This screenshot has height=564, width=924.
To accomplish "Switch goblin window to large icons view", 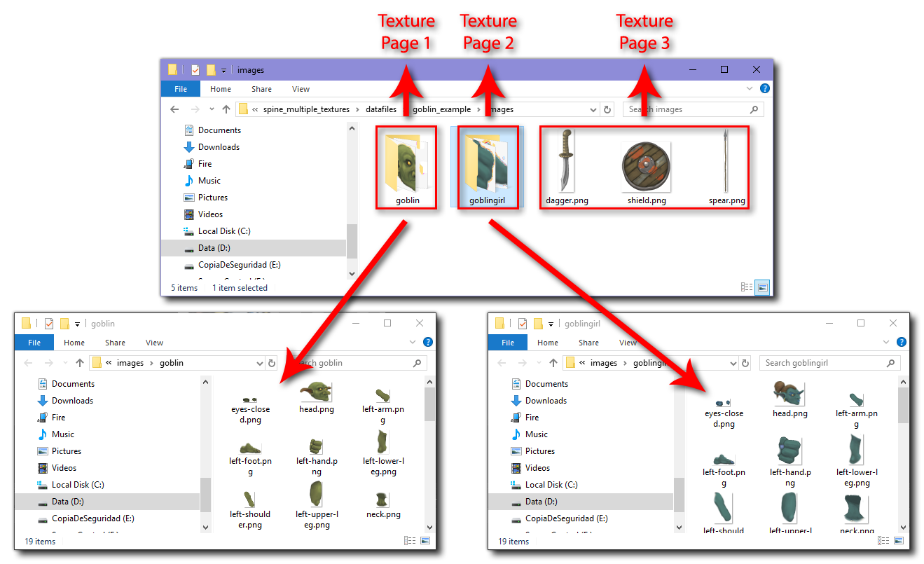I will pyautogui.click(x=425, y=541).
